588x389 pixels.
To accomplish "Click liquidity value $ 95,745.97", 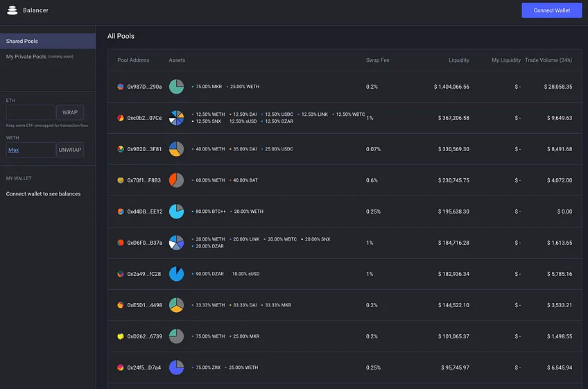I will coord(455,368).
